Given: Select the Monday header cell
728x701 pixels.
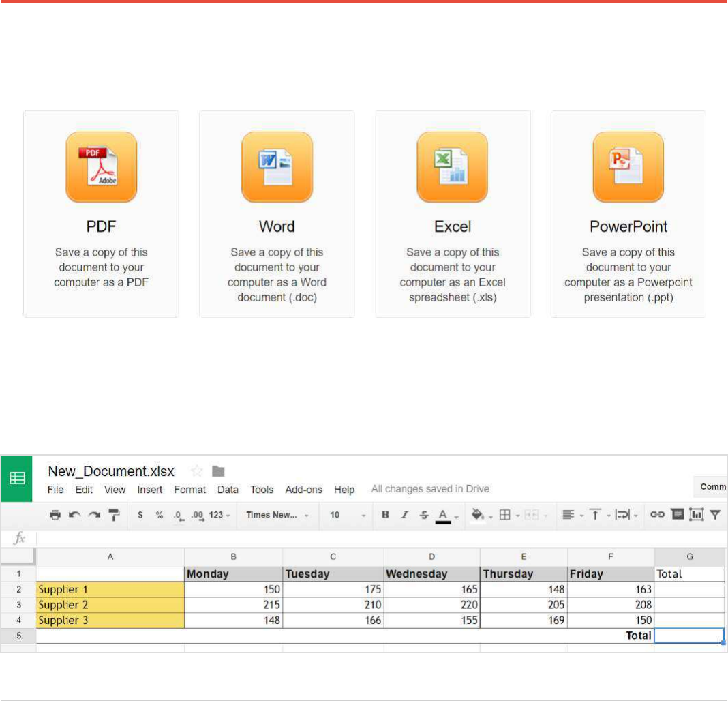Looking at the screenshot, I should (234, 573).
